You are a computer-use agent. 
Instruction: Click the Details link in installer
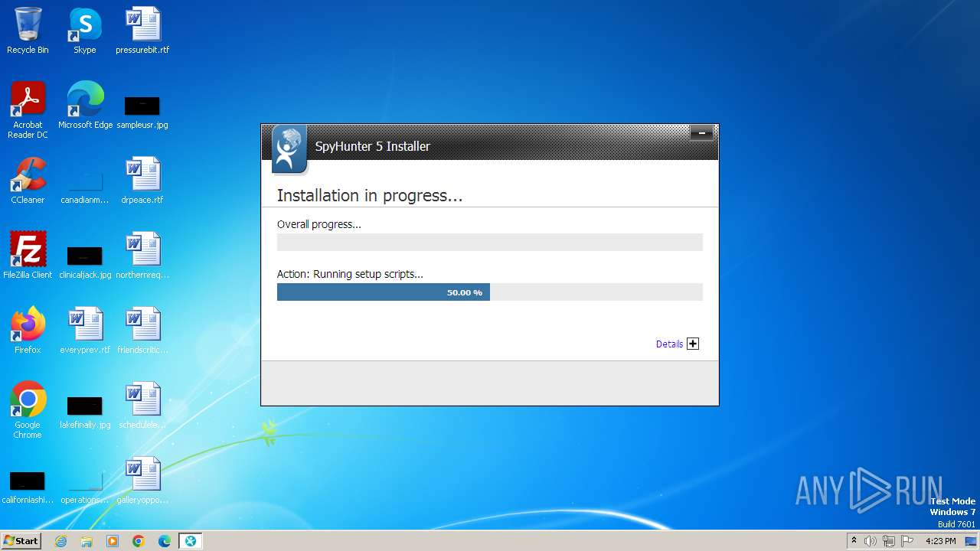[x=669, y=344]
